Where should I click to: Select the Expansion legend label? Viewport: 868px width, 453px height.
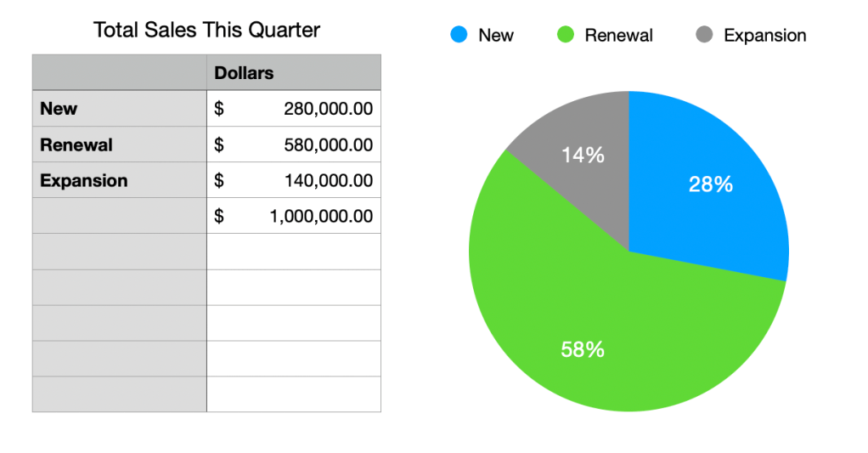click(764, 36)
